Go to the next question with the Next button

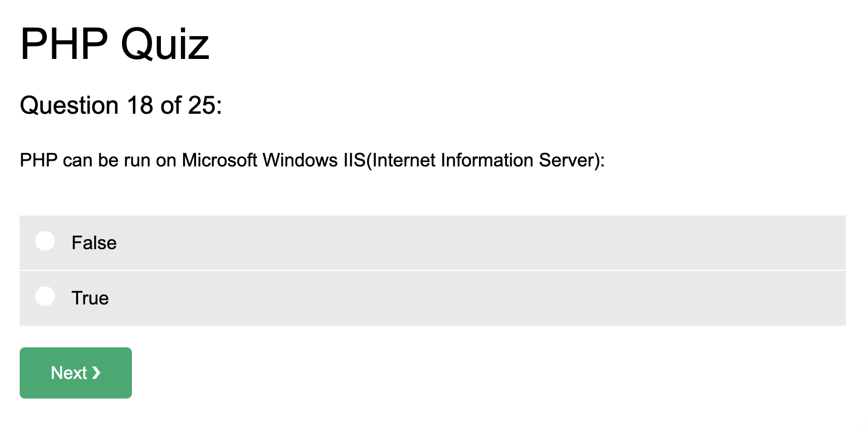76,373
